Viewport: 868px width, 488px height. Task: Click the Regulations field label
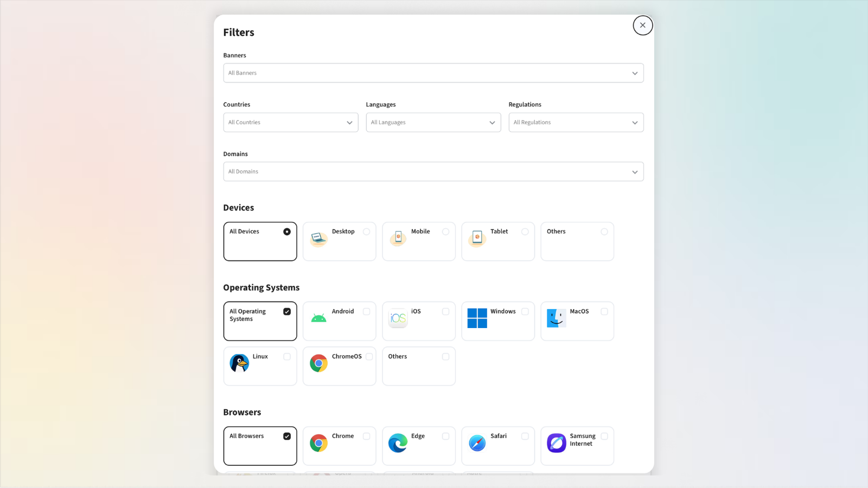click(525, 105)
